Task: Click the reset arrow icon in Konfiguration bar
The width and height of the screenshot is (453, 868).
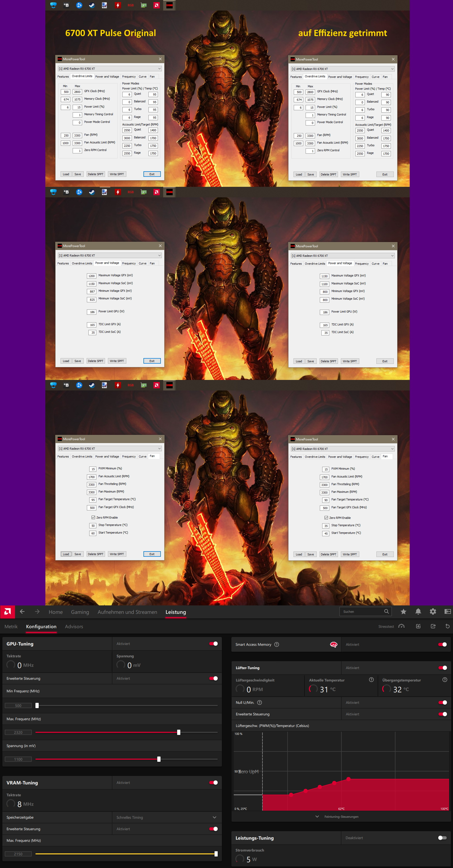Action: (x=448, y=626)
